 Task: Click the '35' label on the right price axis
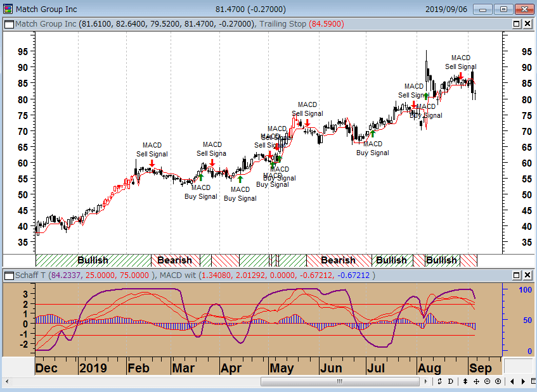527,243
